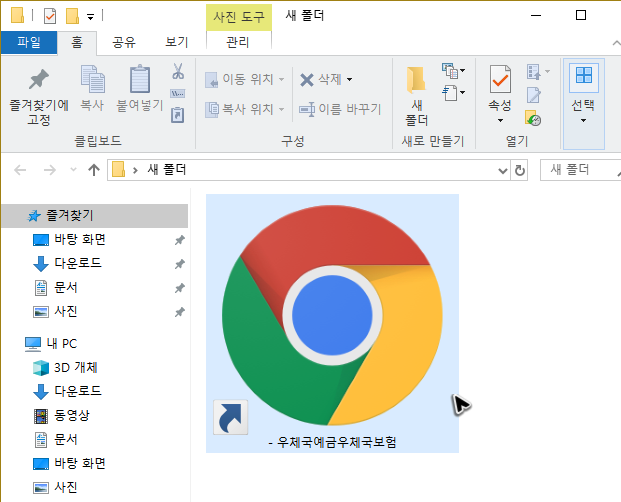The height and width of the screenshot is (502, 621).
Task: Click the Paste shortcut icon
Action: point(177,115)
